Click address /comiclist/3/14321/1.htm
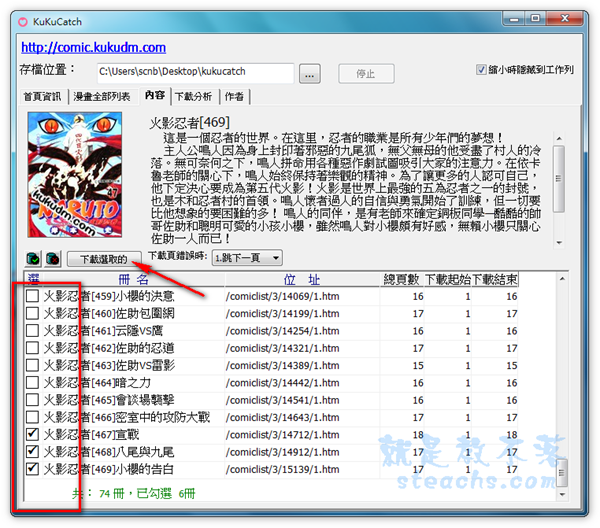The width and height of the screenshot is (600, 528). pyautogui.click(x=282, y=348)
